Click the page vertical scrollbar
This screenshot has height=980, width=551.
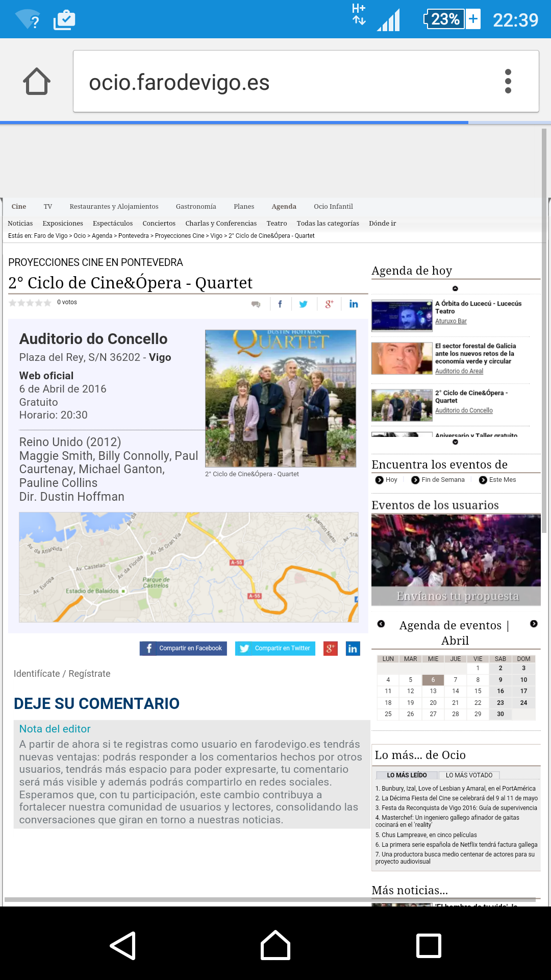pos(544,331)
